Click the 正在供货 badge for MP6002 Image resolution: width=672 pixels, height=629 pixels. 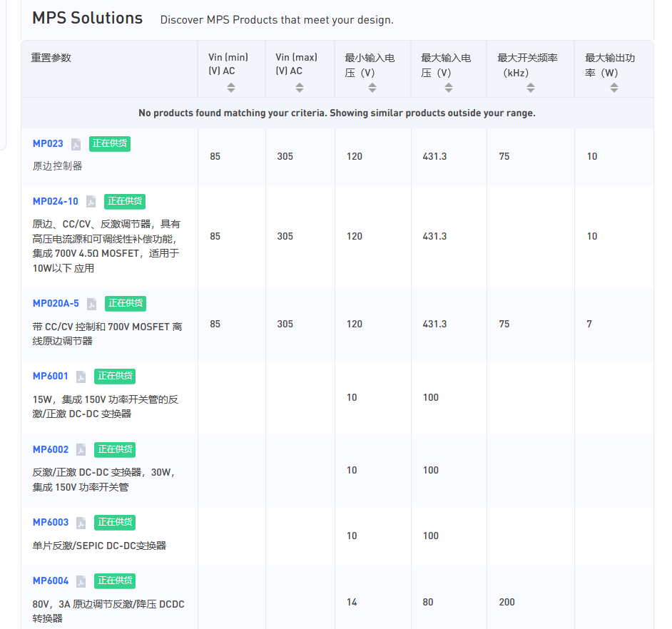click(115, 449)
